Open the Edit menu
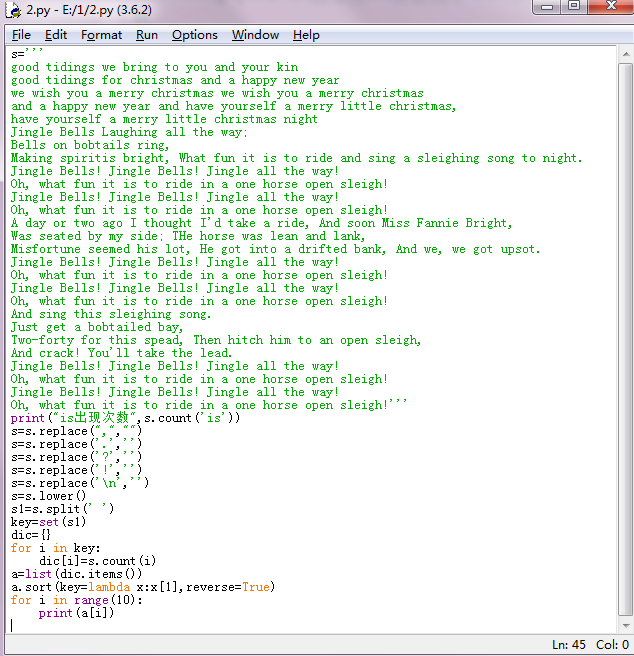634x656 pixels. point(56,35)
